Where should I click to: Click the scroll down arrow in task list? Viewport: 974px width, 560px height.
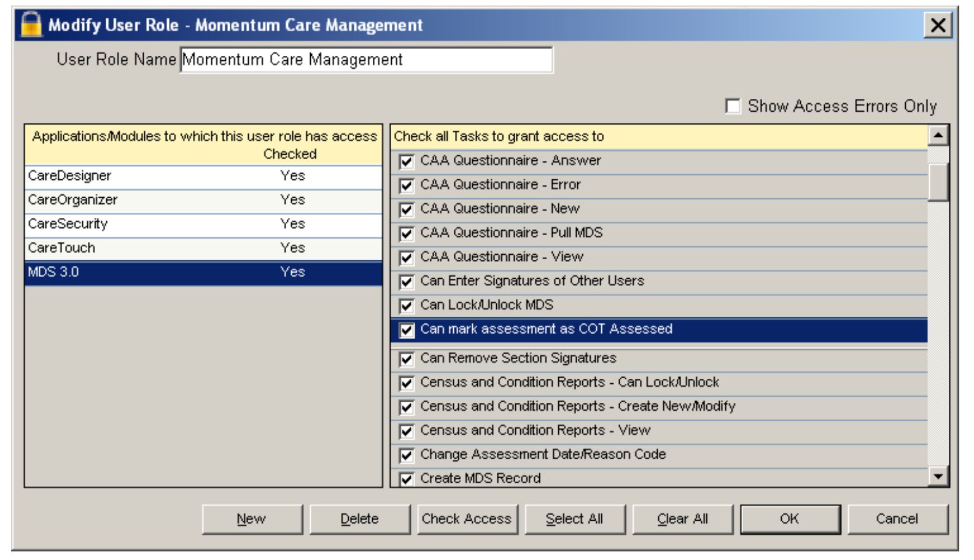938,476
